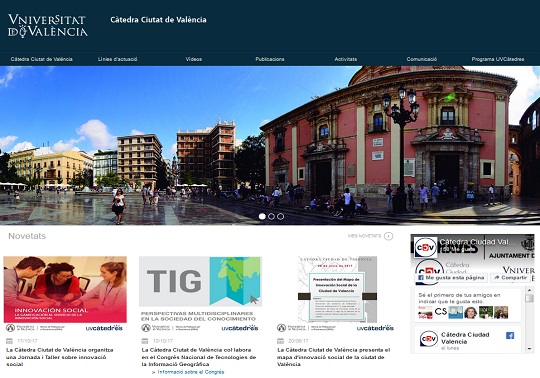Click the plus icon next to Més Novetats
540x378 pixels.
tap(388, 236)
